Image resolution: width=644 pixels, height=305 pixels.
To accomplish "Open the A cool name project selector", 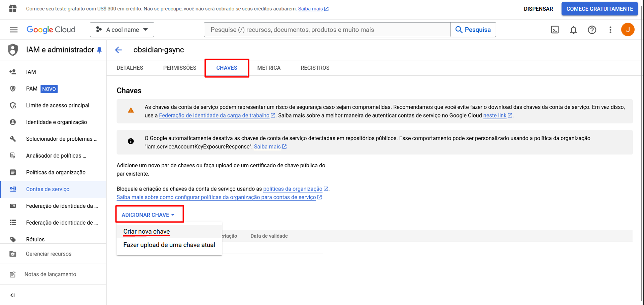I will [122, 30].
